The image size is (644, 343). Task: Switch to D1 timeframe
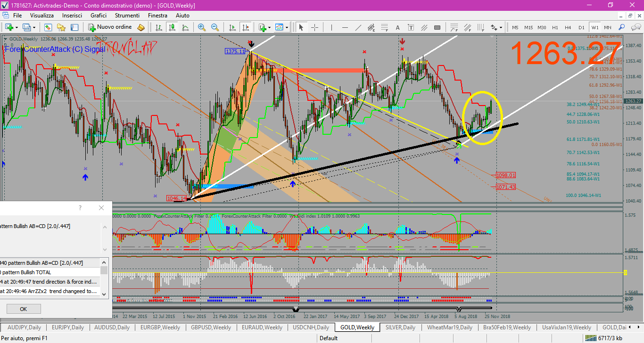click(x=581, y=27)
